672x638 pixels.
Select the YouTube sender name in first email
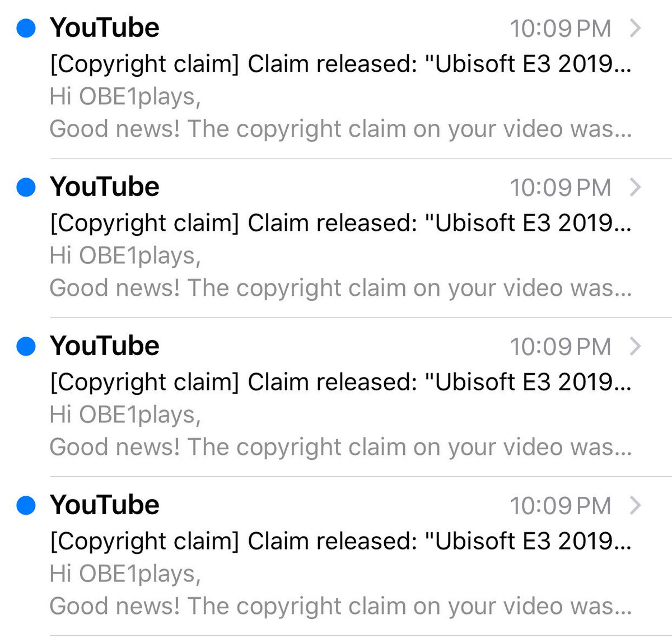click(105, 27)
